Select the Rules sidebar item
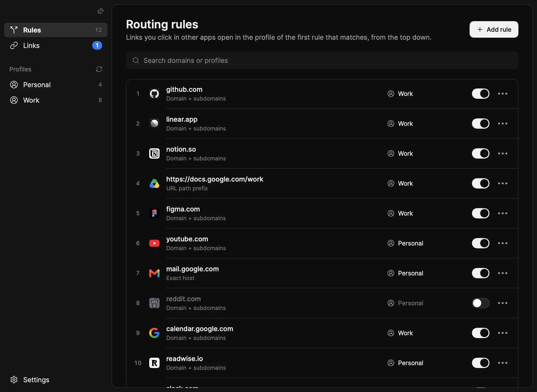The width and height of the screenshot is (537, 392). point(56,30)
